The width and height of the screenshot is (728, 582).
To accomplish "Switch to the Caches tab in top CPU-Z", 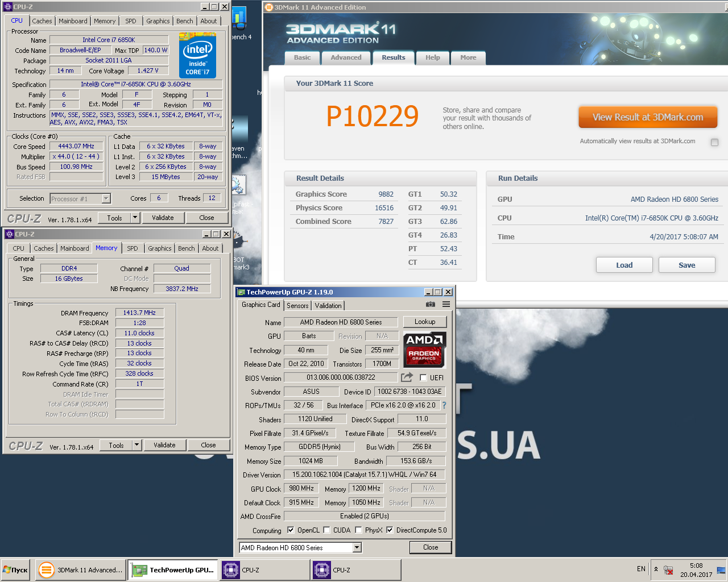I will 42,21.
